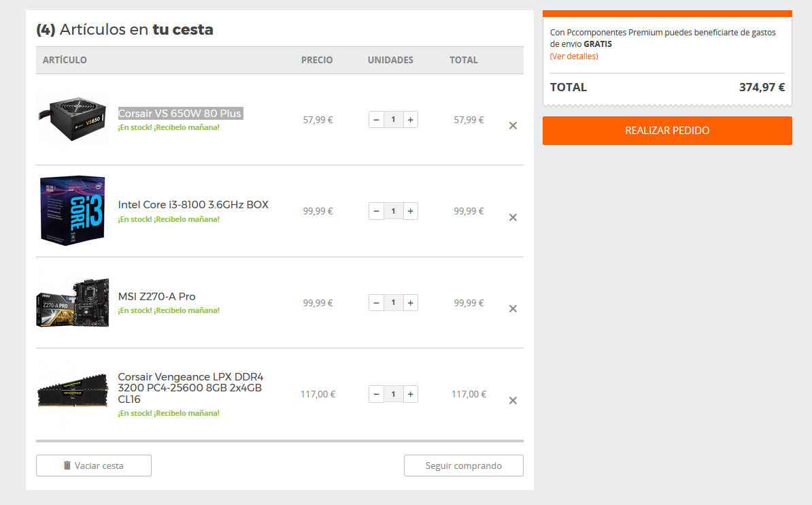Remove Corsair Vengeance LPX RAM from the basket
The height and width of the screenshot is (505, 812).
513,400
